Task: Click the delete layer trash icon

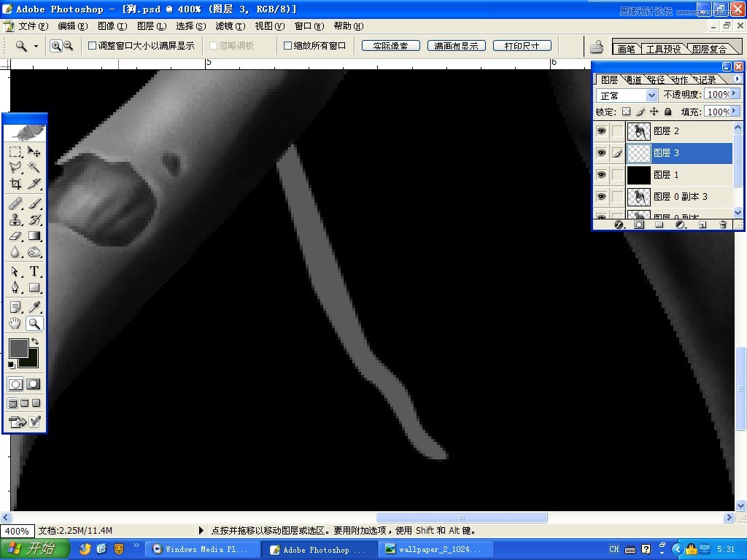Action: coord(723,225)
